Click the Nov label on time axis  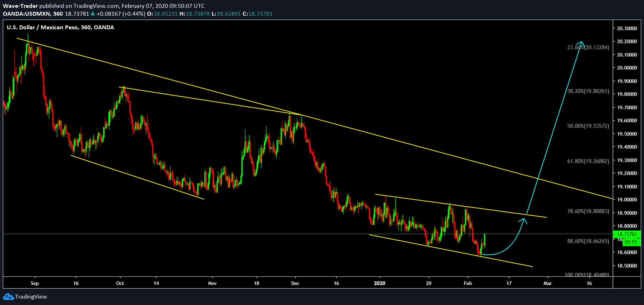pyautogui.click(x=212, y=283)
